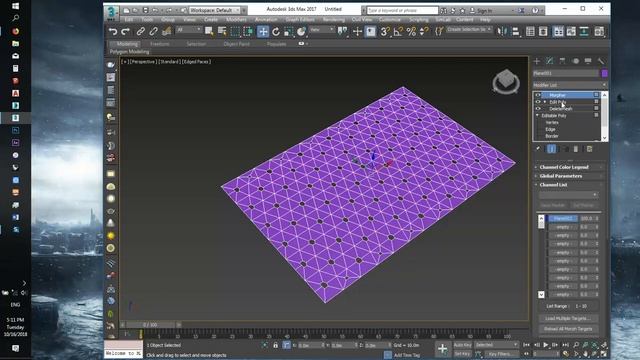Click Reload All Morph Targets button
This screenshot has width=640, height=360.
click(568, 329)
